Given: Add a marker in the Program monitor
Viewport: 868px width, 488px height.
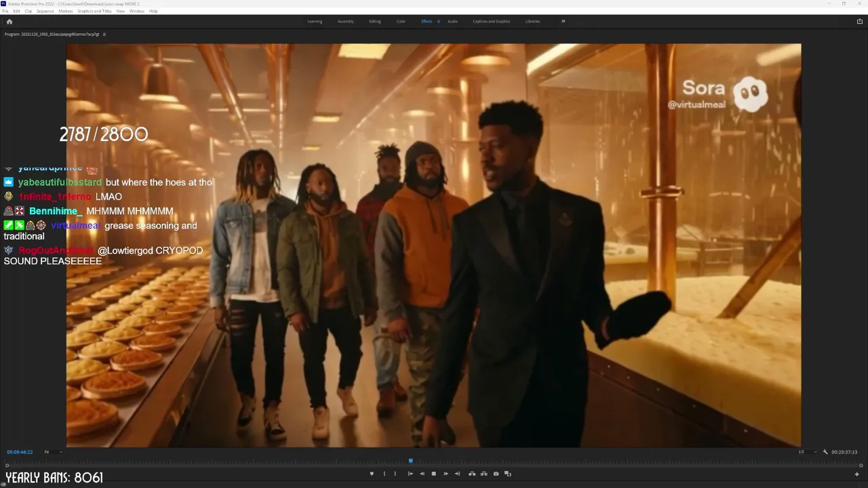Looking at the screenshot, I should 372,474.
